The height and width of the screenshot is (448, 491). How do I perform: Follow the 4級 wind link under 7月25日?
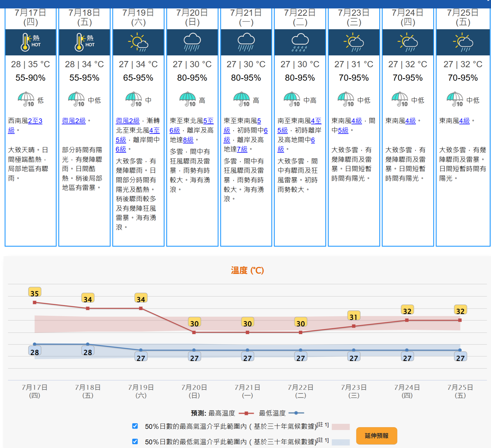click(x=464, y=121)
